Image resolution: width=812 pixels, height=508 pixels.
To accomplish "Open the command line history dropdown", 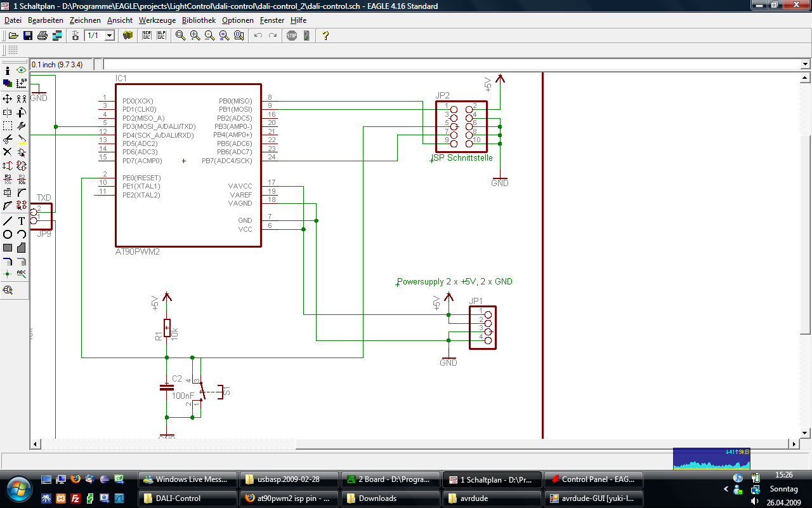I will pos(805,64).
